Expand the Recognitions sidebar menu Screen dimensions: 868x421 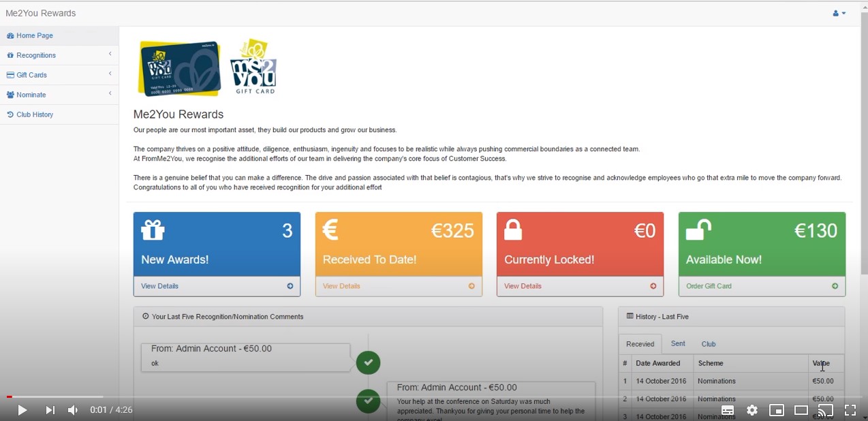pyautogui.click(x=59, y=55)
